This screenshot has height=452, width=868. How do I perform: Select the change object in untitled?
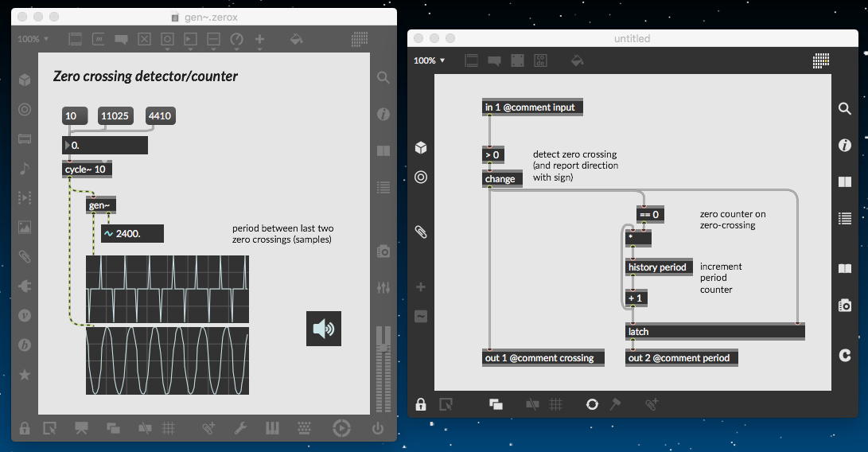pos(502,179)
